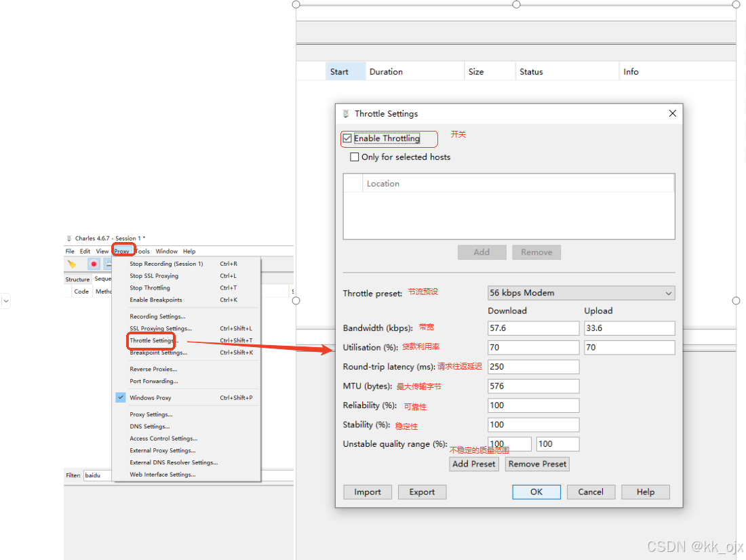Click the Upload utilisation field

(629, 347)
